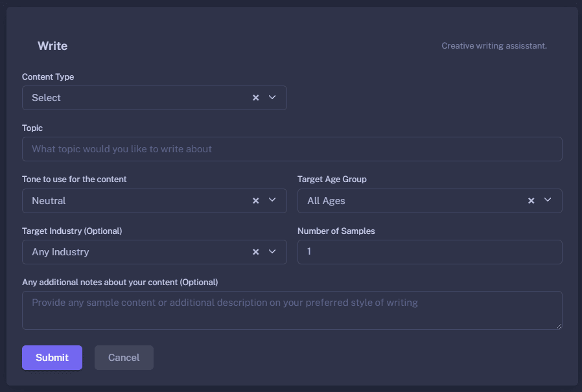Clear the All Ages selection

coord(531,201)
